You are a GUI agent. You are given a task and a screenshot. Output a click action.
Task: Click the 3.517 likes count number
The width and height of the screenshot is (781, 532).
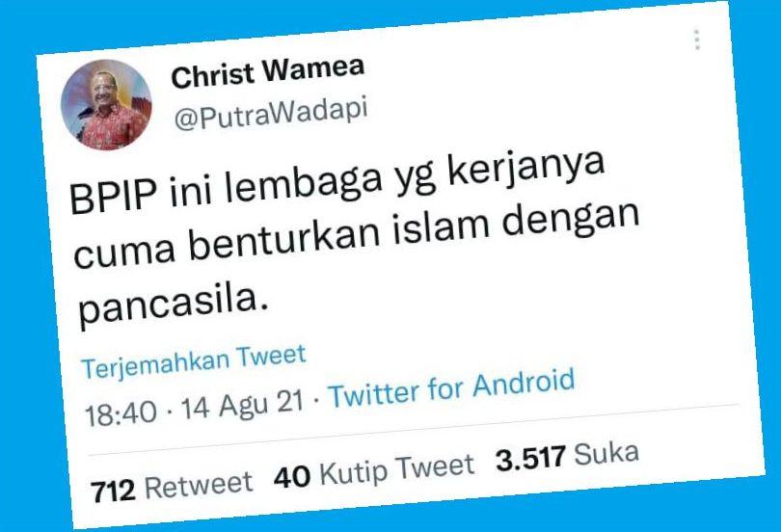(531, 459)
